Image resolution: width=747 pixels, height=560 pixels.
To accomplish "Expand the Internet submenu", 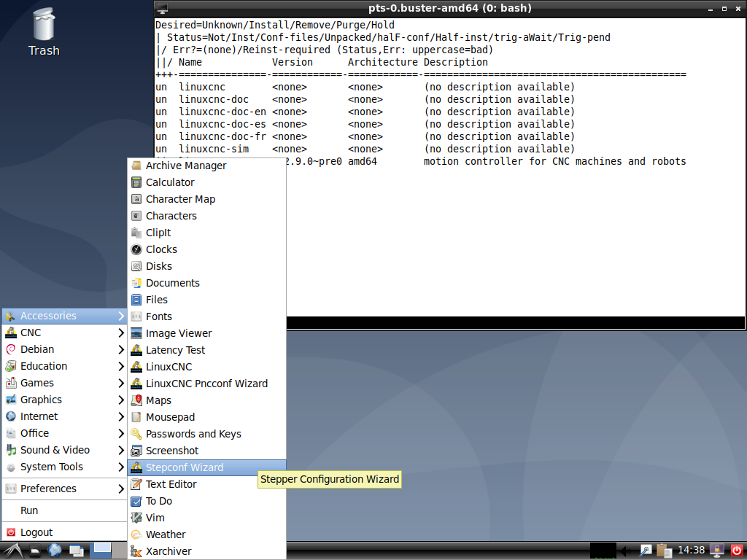I will click(x=64, y=416).
